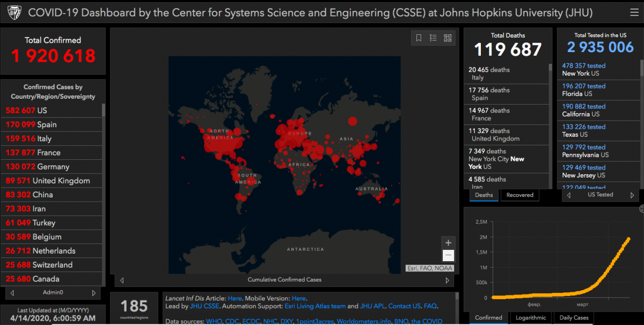Select Italy in confirmed cases list
This screenshot has height=325, width=644.
tap(52, 138)
